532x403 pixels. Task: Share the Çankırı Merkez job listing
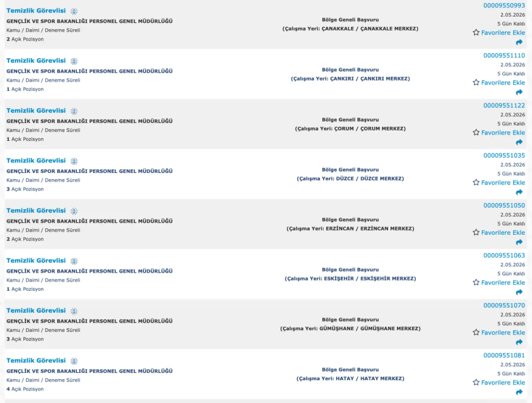[x=519, y=92]
